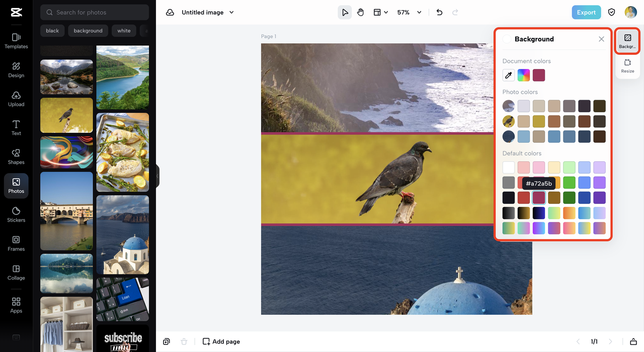Open the Resize tool in right rail
The height and width of the screenshot is (352, 644).
point(627,66)
